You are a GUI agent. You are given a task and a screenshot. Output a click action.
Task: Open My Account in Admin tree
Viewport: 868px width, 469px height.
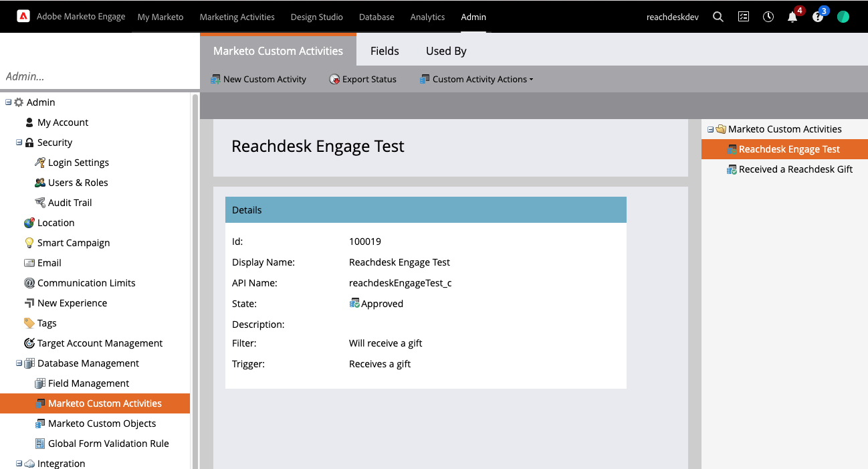point(63,122)
